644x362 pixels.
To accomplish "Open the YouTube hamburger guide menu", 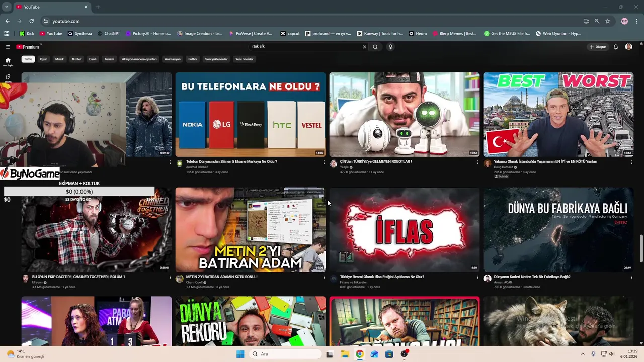I will coord(8,47).
